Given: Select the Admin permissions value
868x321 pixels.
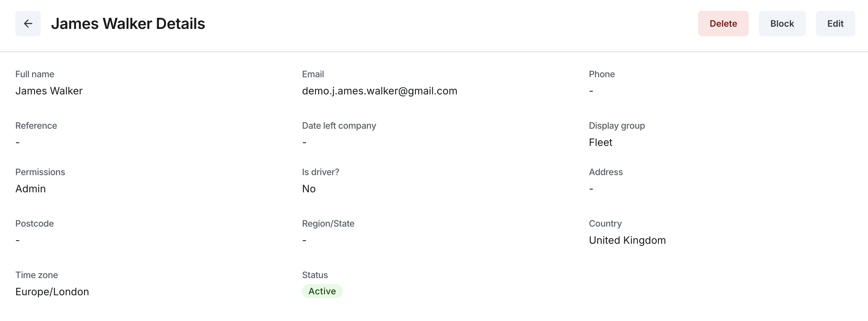Looking at the screenshot, I should (30, 189).
